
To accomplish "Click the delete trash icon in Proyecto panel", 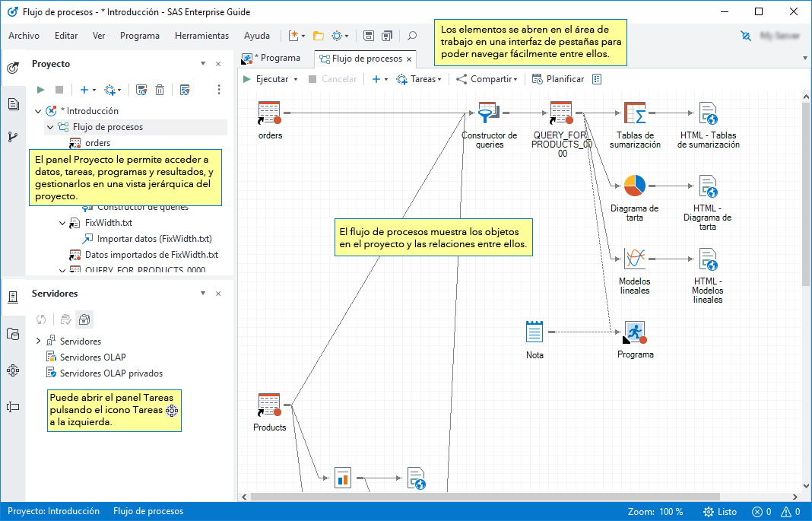I will point(160,90).
